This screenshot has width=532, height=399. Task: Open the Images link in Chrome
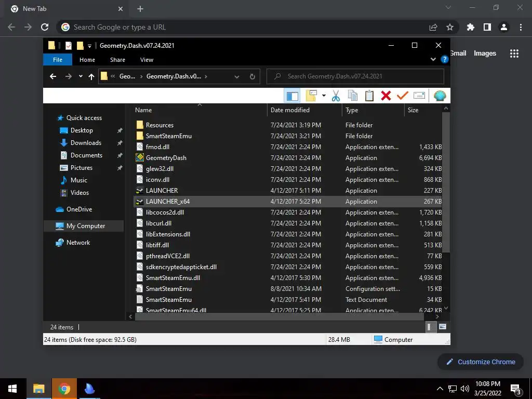[x=485, y=54]
